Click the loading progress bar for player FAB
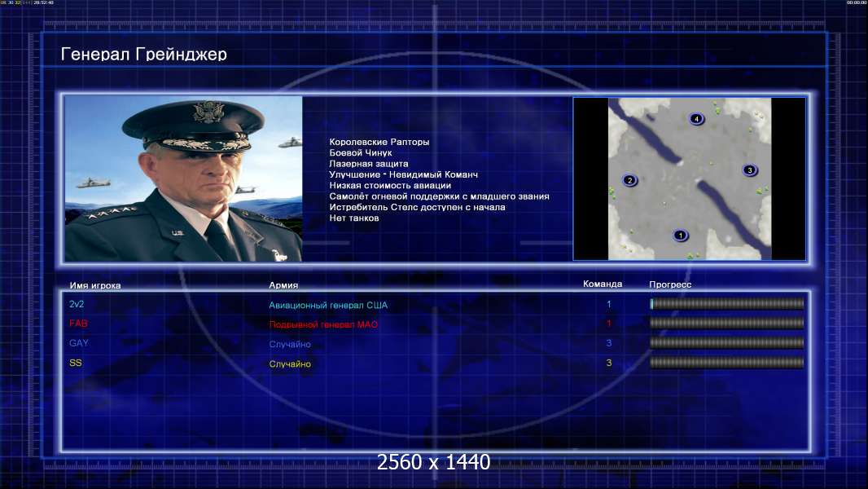Screen dimensions: 868x489 [727, 324]
